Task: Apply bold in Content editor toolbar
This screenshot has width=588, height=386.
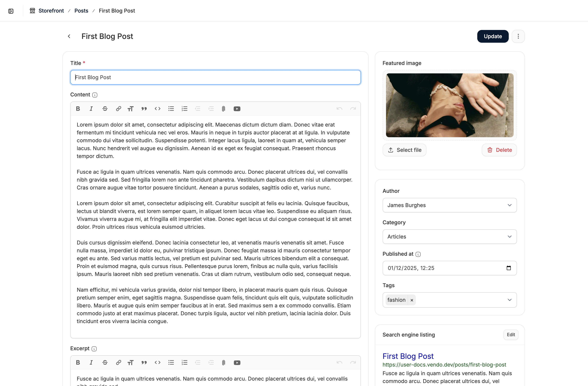Action: [x=78, y=109]
